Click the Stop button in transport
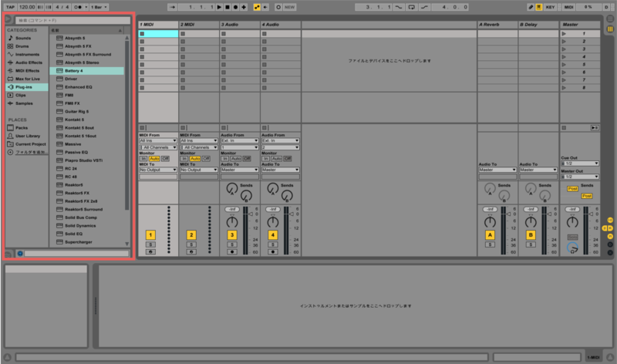The height and width of the screenshot is (364, 617). [228, 7]
